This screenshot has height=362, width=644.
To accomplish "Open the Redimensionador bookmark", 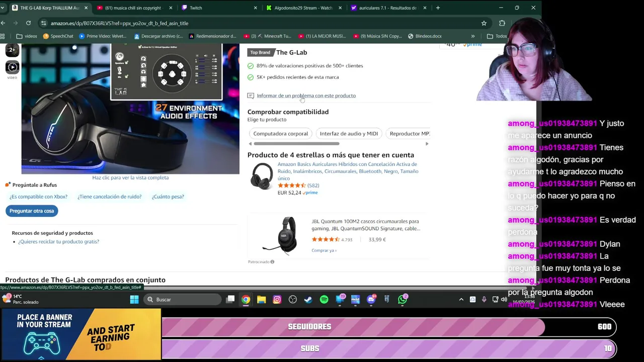I will [212, 36].
